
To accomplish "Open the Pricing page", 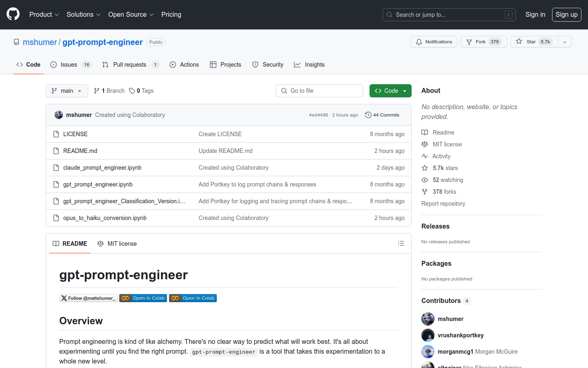I will (x=171, y=14).
